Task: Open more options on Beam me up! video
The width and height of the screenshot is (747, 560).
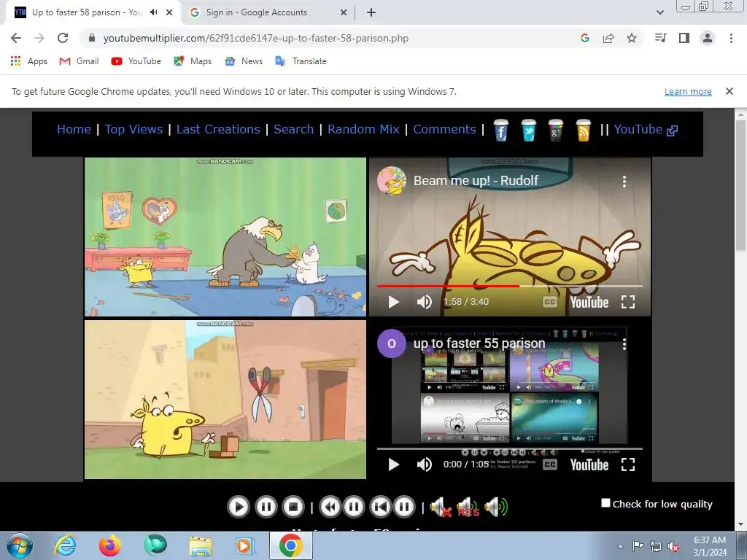Action: click(x=624, y=181)
